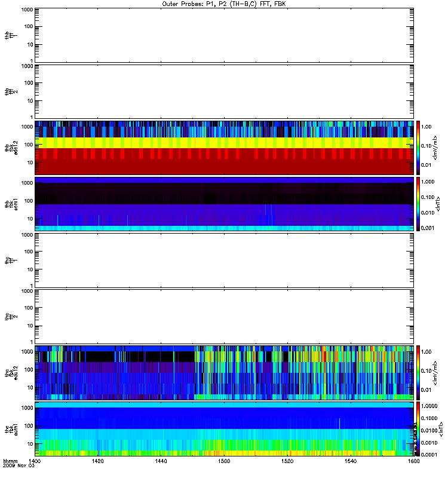Select the empty thb fff 1 plot panel
Image resolution: width=448 pixels, height=478 pixels.
click(x=224, y=35)
